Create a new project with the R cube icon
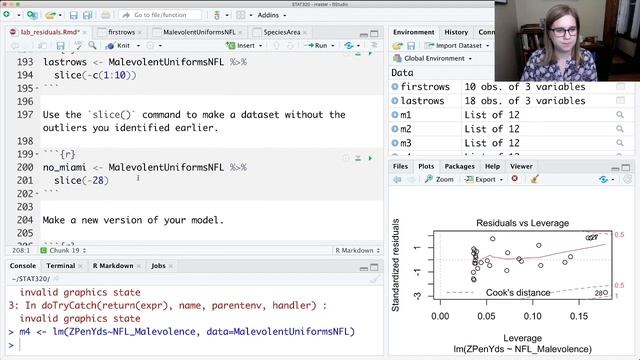Image resolution: width=640 pixels, height=360 pixels. coord(32,15)
